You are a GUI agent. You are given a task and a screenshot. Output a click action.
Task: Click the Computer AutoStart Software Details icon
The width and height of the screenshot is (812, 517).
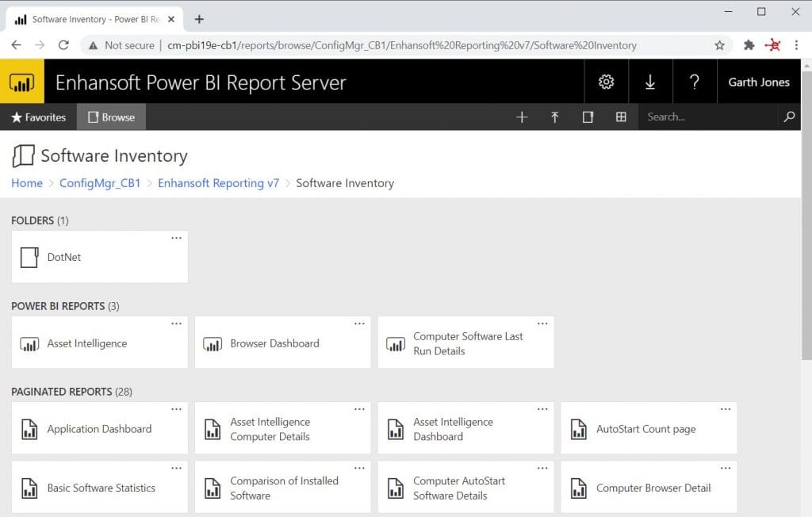tap(396, 488)
